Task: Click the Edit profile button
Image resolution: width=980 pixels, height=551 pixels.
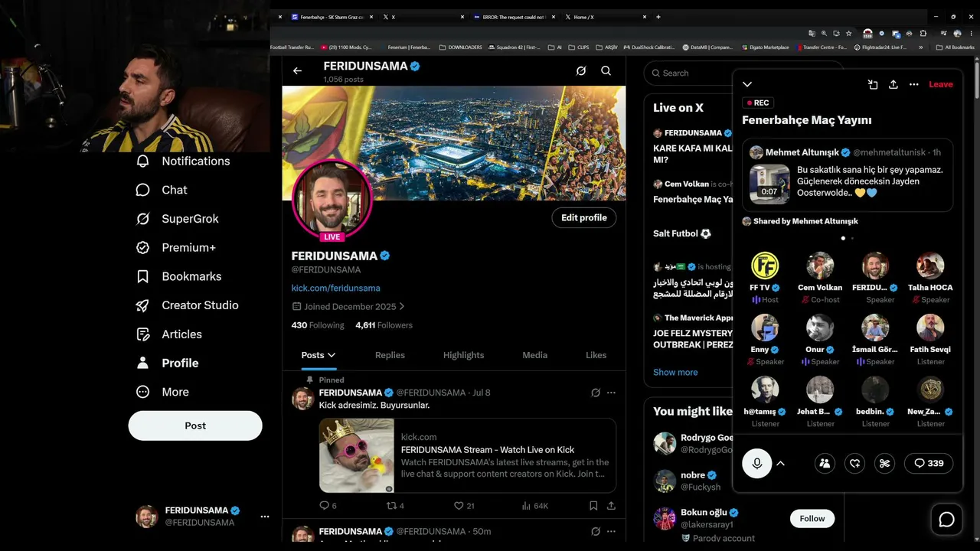Action: 583,218
